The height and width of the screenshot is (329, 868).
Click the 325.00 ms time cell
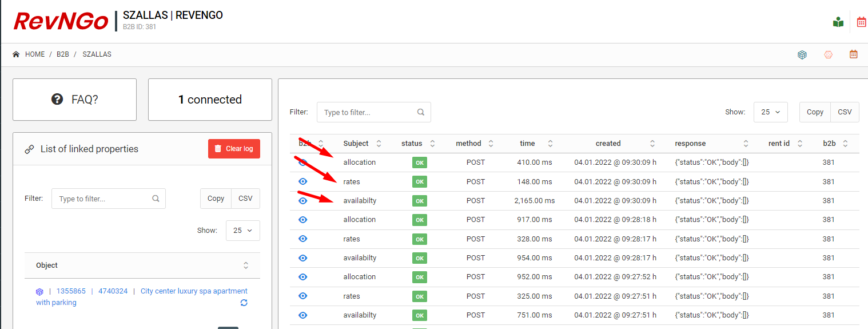[x=535, y=296]
